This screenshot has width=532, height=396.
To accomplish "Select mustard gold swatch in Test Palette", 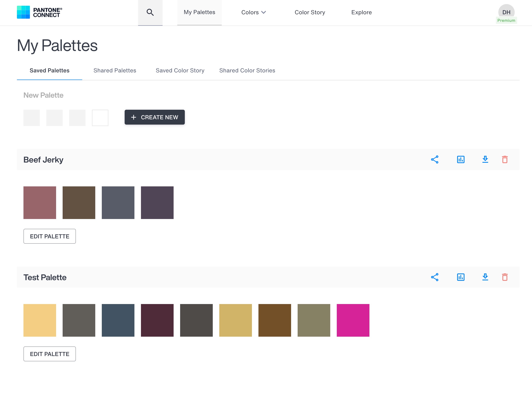I will click(235, 321).
